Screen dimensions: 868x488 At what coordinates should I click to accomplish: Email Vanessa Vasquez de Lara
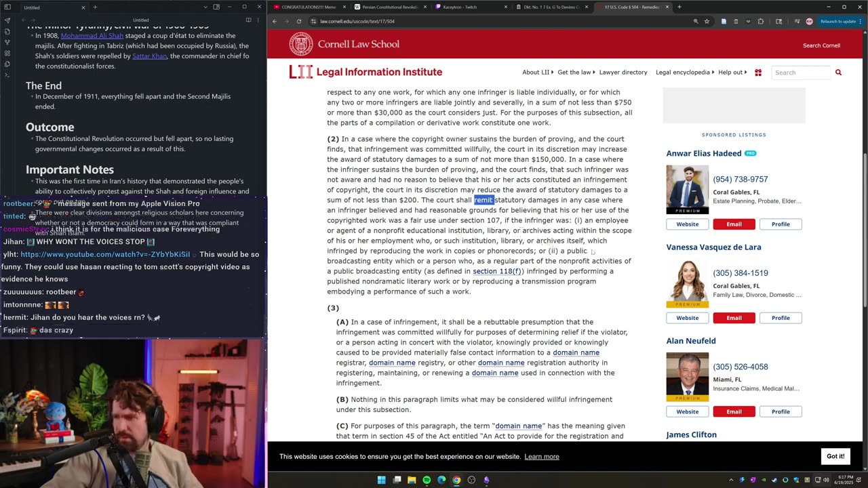pyautogui.click(x=734, y=318)
